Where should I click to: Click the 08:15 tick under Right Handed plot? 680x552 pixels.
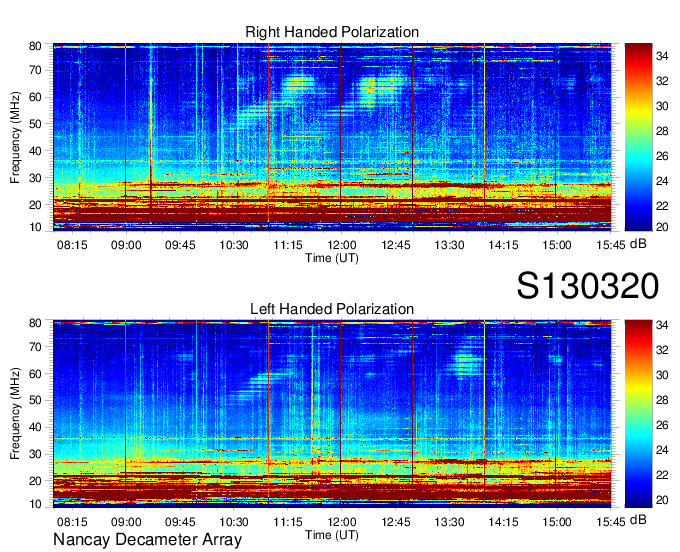coord(72,245)
